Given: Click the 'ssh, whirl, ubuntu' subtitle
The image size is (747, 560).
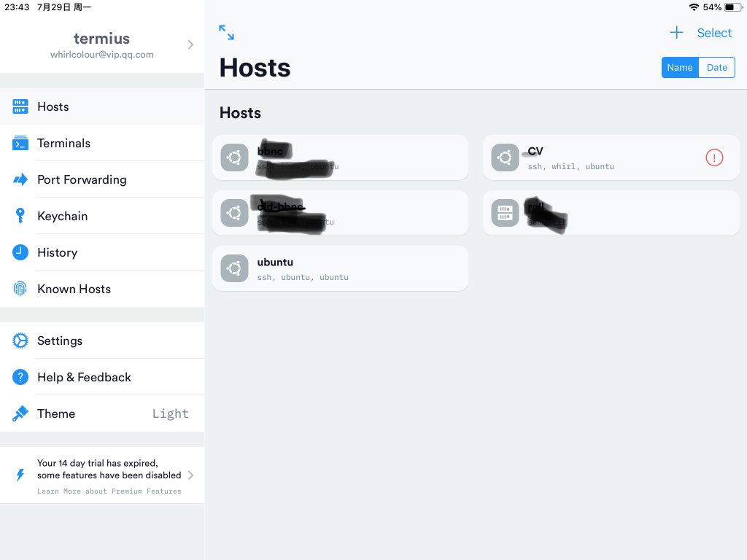Looking at the screenshot, I should [x=570, y=167].
